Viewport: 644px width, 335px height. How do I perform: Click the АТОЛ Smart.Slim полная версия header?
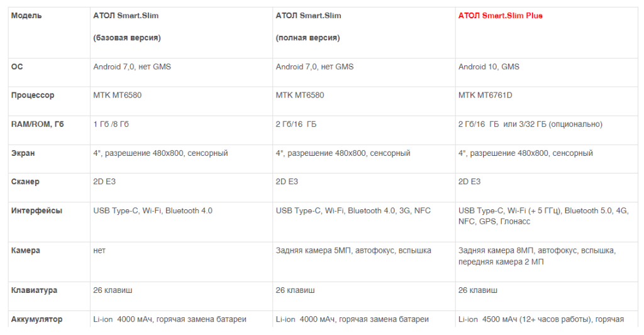[308, 16]
